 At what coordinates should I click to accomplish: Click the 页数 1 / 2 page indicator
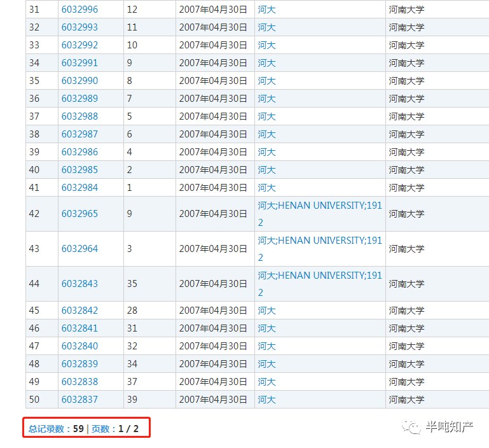coord(115,429)
